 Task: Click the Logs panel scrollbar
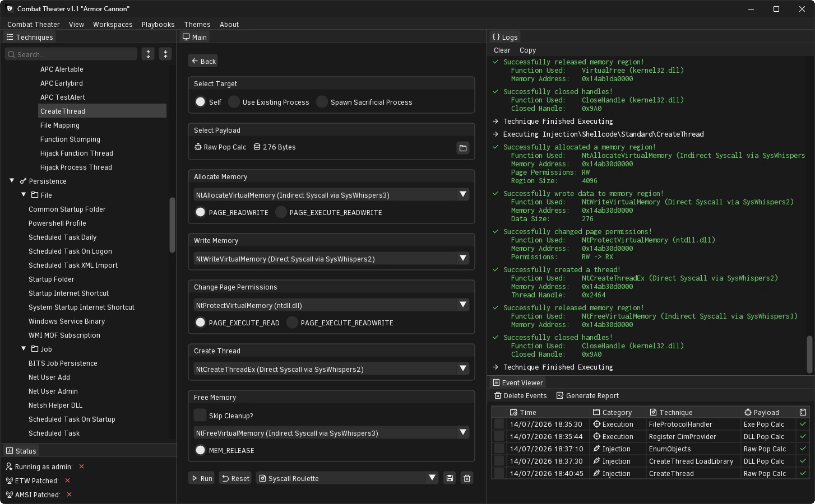(x=809, y=354)
